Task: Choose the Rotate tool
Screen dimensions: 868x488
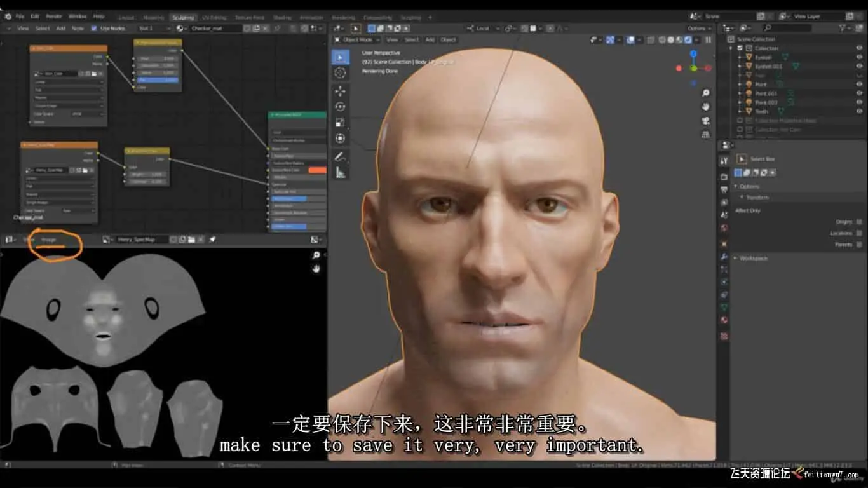Action: [x=340, y=107]
